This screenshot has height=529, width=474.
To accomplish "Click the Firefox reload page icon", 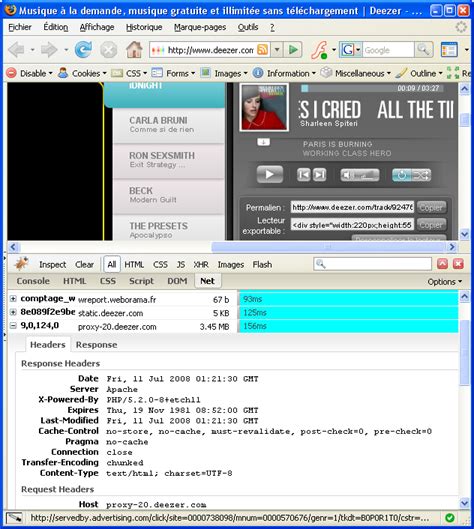I will [83, 50].
